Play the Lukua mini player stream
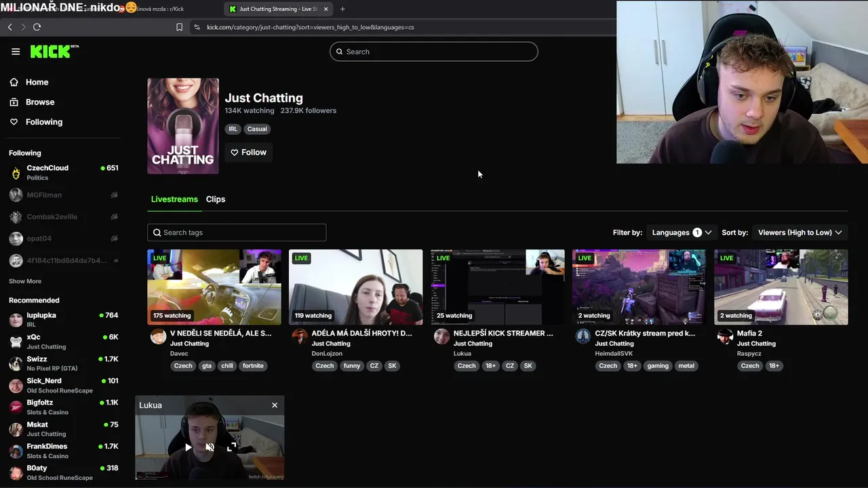868x488 pixels. [188, 447]
